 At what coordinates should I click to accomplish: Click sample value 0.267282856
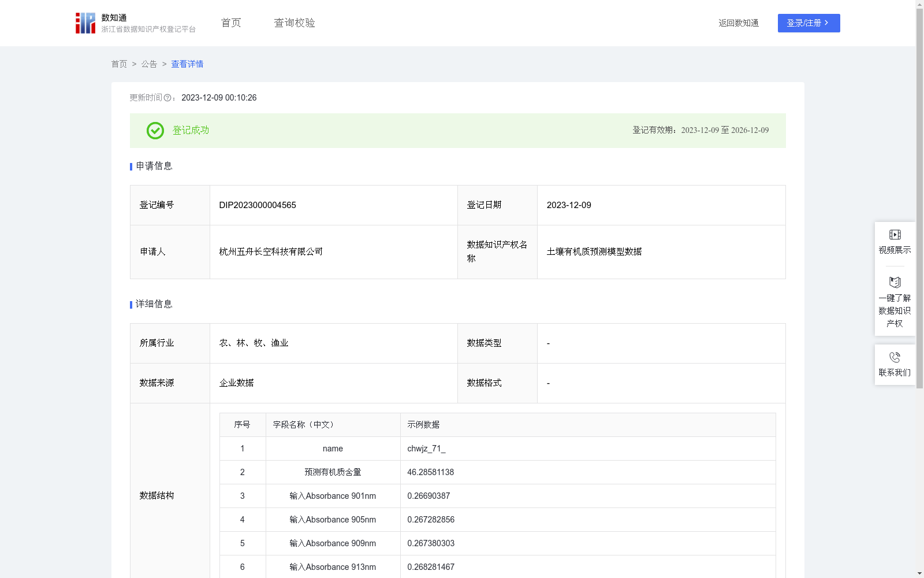click(431, 520)
